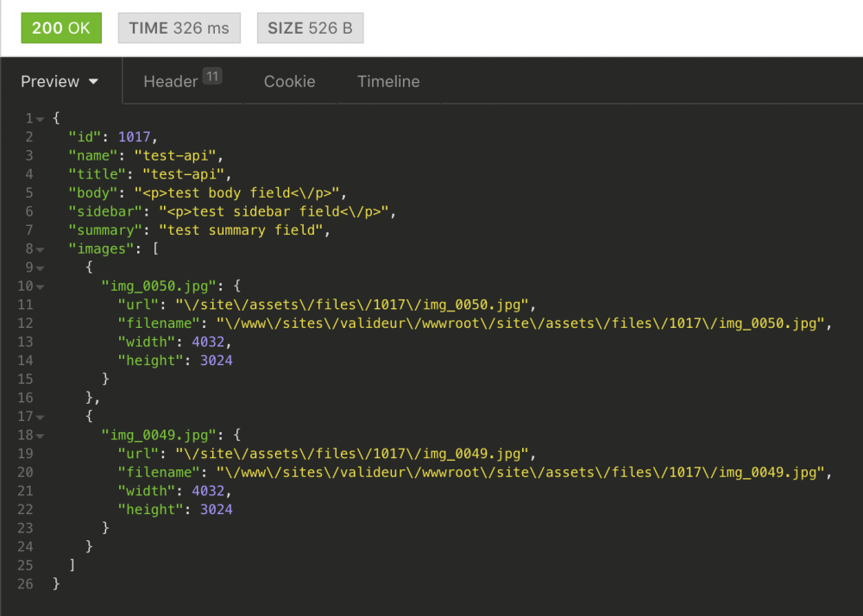Fold the second image object at line 17
The image size is (863, 616).
(x=40, y=418)
